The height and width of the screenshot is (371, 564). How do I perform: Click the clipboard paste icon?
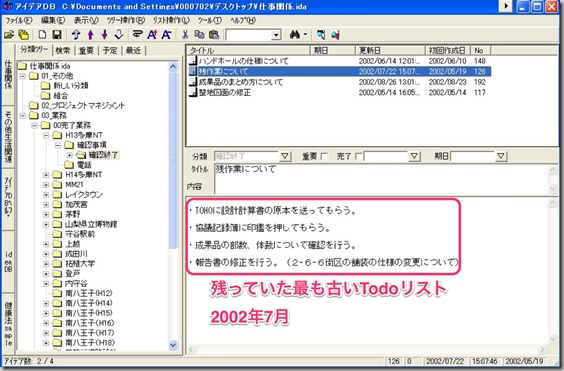[x=214, y=35]
